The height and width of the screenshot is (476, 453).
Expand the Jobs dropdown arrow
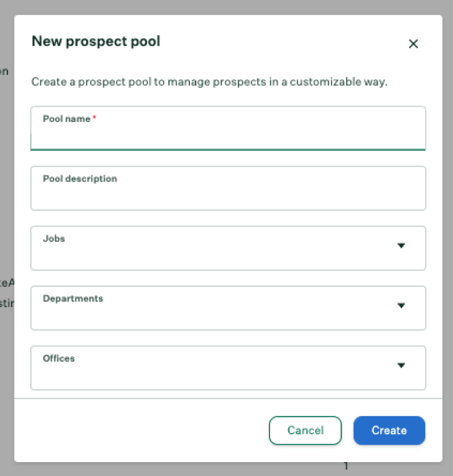point(401,246)
